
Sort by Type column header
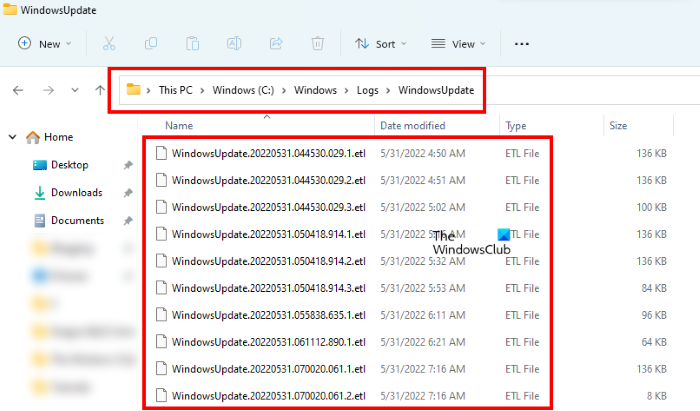[516, 126]
